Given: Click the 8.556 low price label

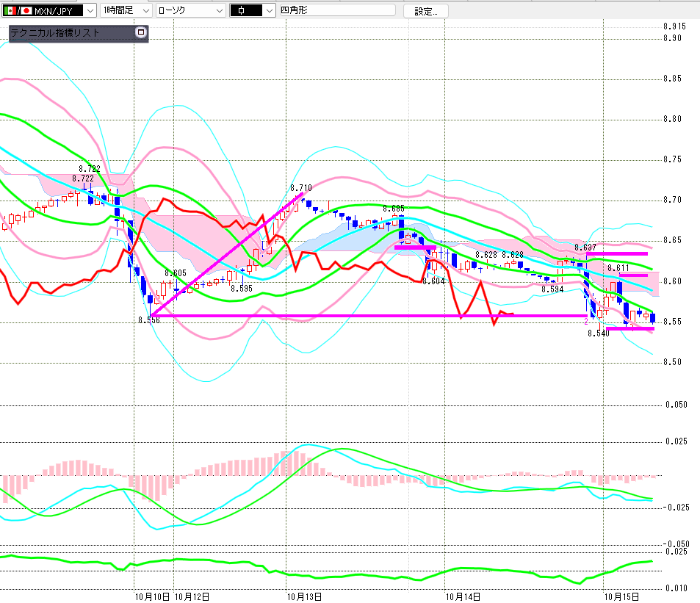Looking at the screenshot, I should pos(149,320).
